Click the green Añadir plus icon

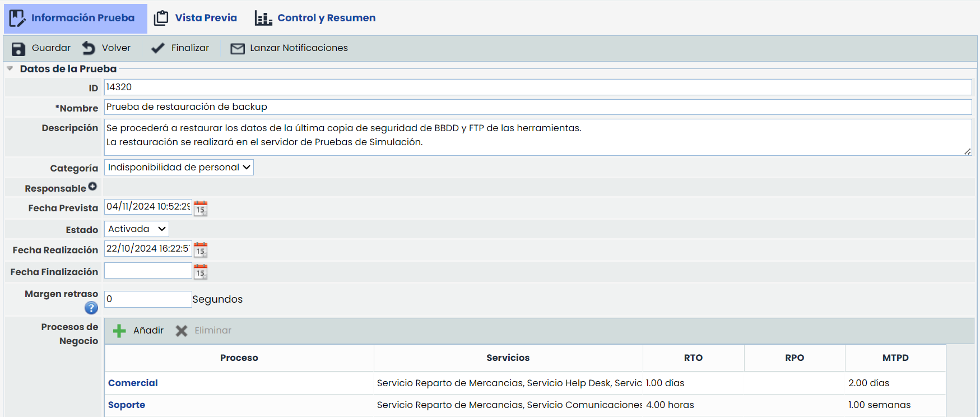119,331
